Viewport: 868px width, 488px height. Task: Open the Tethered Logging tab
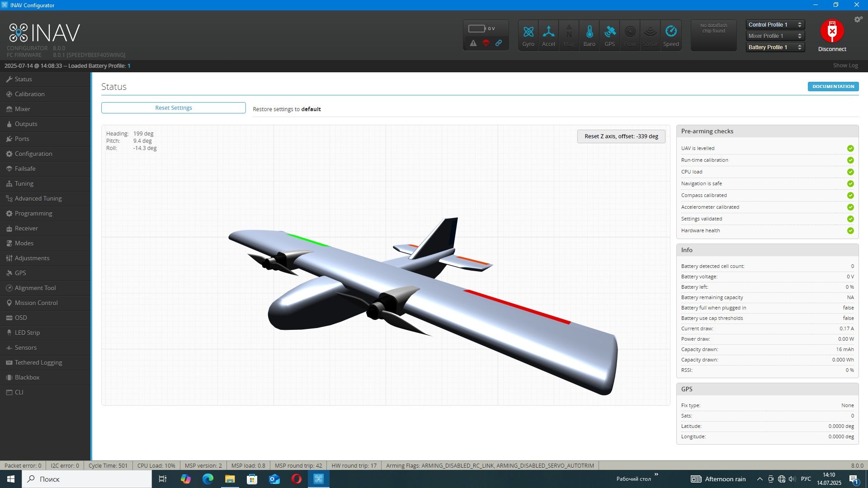[45, 362]
